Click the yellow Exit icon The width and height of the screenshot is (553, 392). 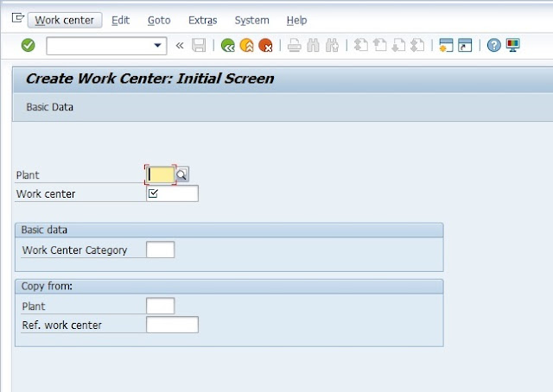coord(246,46)
